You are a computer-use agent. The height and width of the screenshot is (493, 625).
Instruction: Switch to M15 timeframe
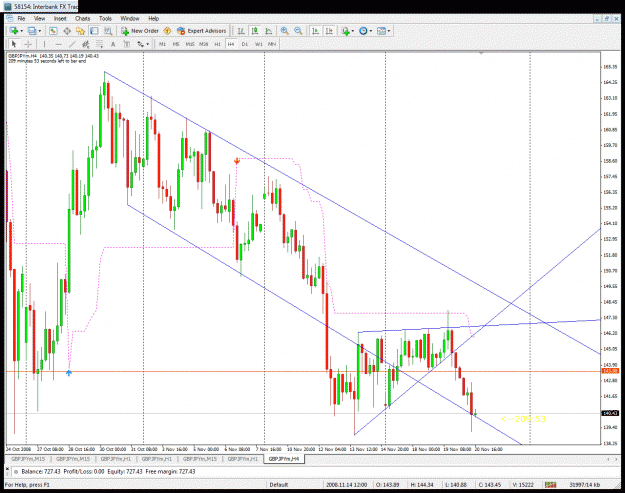190,44
